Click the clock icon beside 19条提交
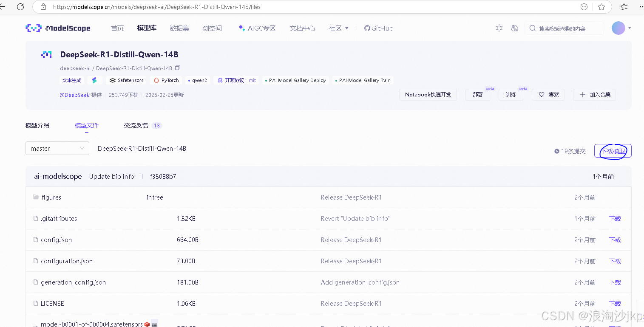The height and width of the screenshot is (327, 644). (x=557, y=151)
